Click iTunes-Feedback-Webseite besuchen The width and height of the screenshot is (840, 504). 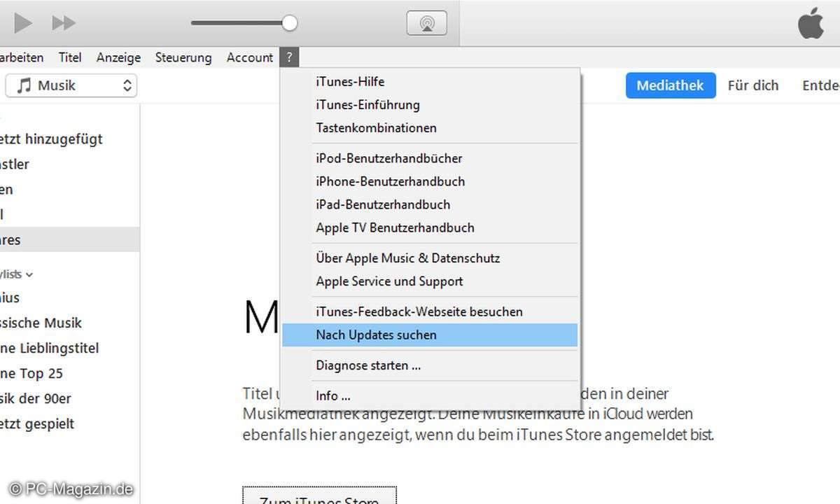click(x=430, y=311)
